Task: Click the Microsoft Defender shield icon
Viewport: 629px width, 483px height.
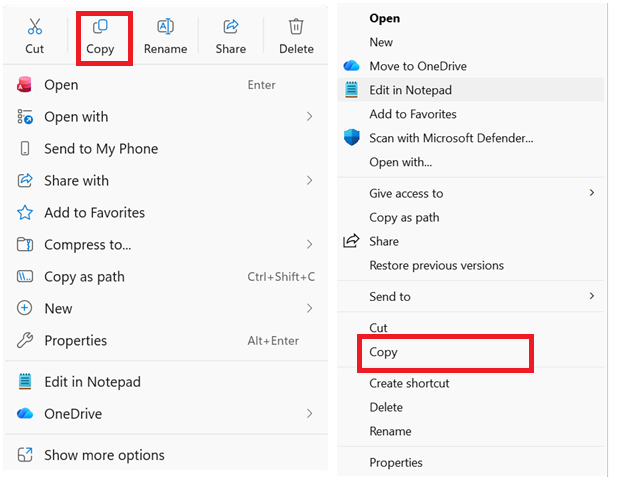Action: coord(352,138)
